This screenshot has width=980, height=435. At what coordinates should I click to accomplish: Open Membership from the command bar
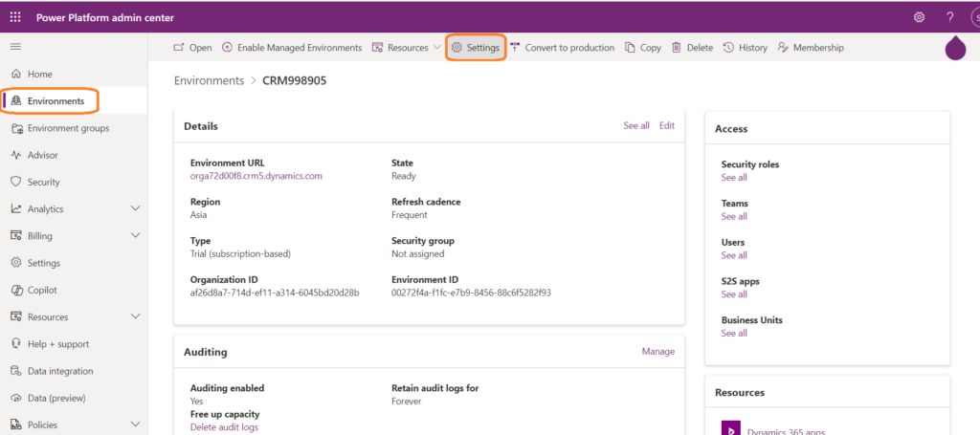click(x=811, y=48)
